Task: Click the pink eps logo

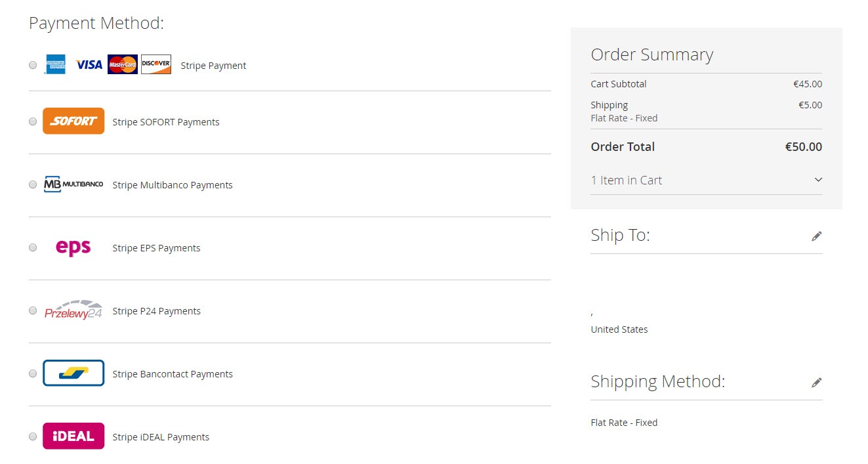Action: click(73, 247)
